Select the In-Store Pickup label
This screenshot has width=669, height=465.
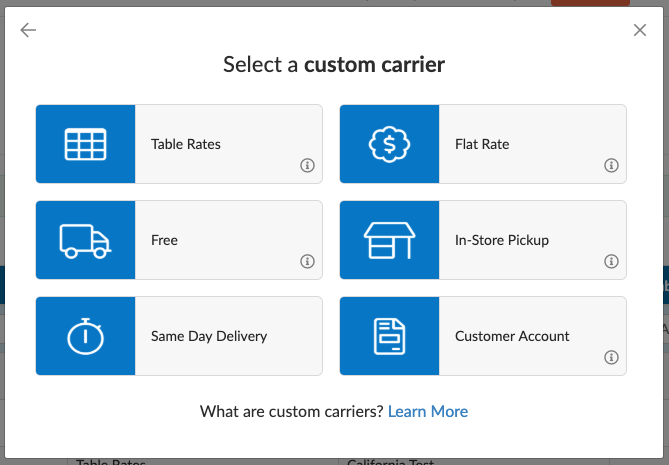coord(502,240)
